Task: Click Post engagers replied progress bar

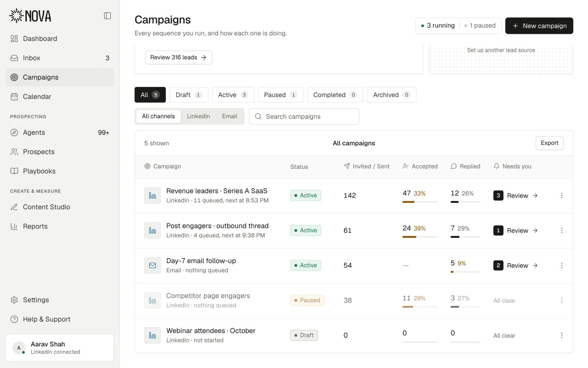Action: (x=465, y=237)
